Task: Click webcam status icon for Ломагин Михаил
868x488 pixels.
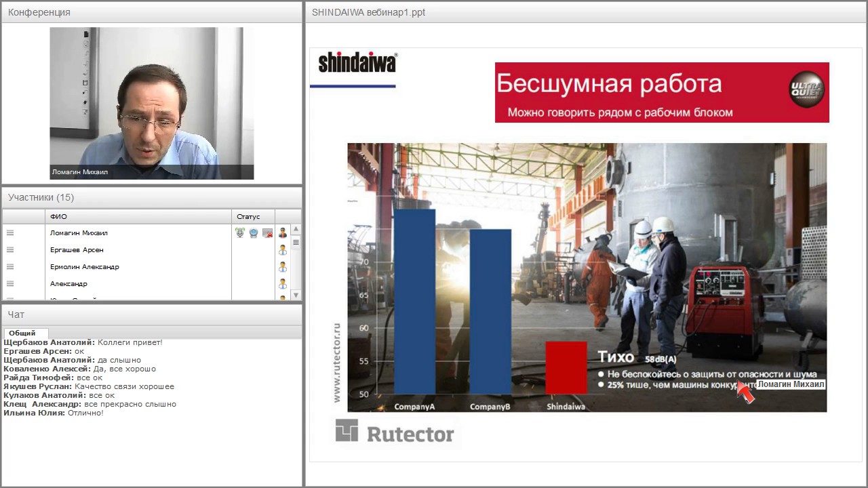Action: (x=254, y=232)
